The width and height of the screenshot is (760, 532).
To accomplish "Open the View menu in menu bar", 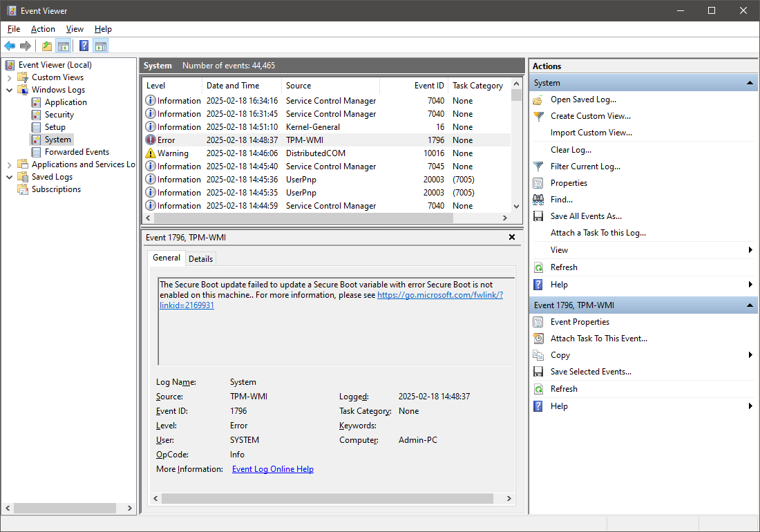I will (75, 29).
